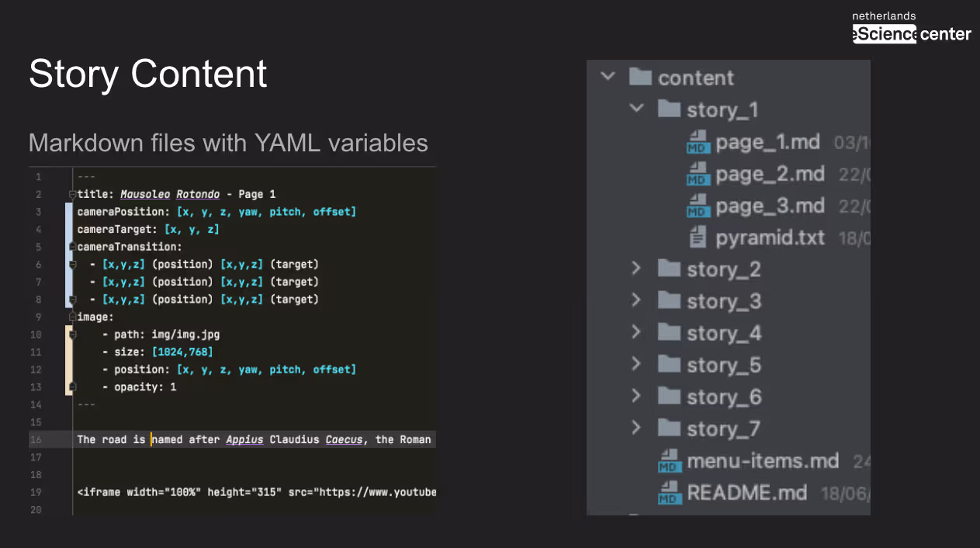Place cursor in the iframe code line

[256, 492]
